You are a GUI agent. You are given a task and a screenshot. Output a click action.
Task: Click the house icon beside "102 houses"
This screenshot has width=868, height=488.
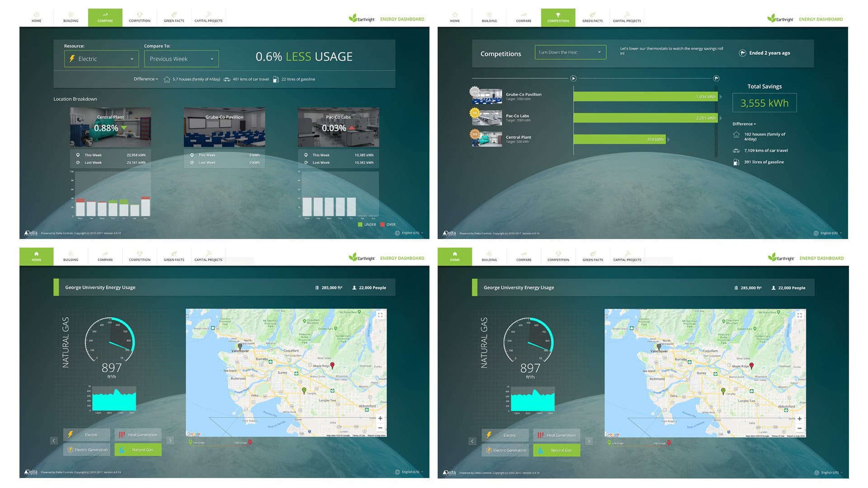[736, 135]
